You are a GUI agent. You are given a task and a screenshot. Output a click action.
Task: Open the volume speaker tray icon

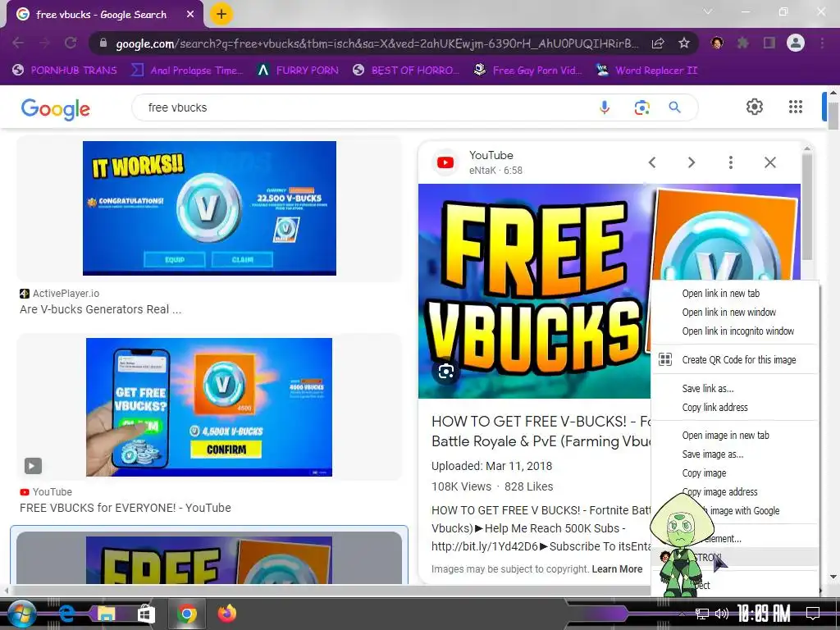pyautogui.click(x=721, y=614)
